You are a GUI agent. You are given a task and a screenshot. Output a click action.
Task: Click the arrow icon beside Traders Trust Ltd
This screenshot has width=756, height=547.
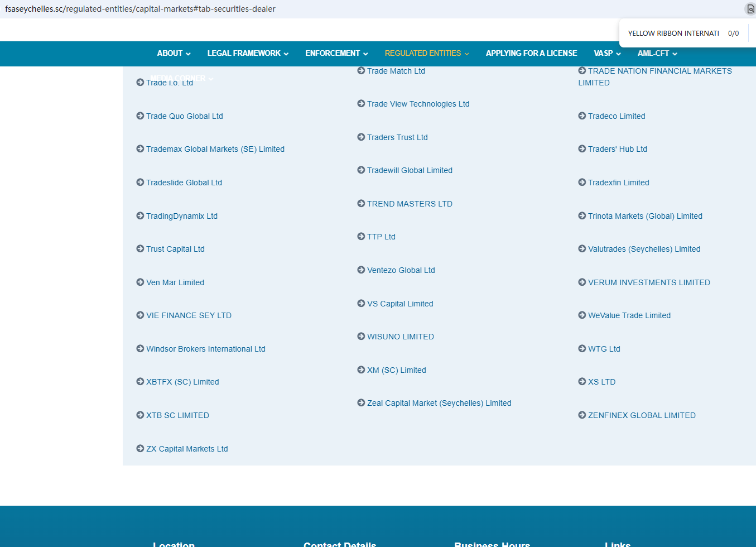(x=361, y=137)
